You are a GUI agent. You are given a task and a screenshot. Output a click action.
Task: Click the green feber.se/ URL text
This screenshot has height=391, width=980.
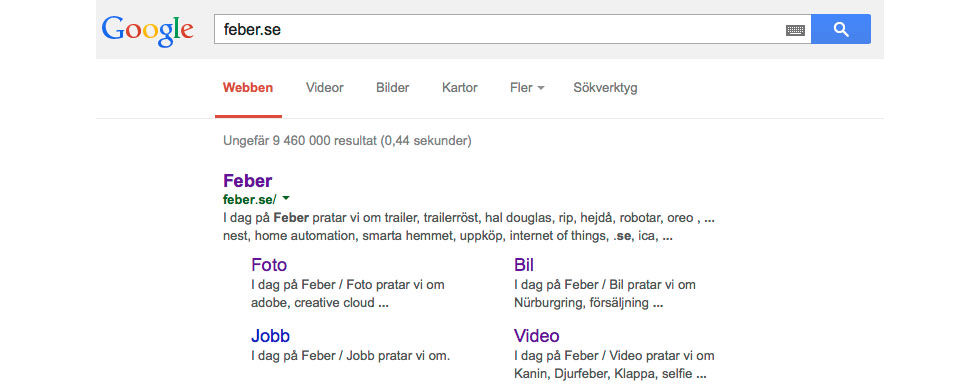click(249, 199)
